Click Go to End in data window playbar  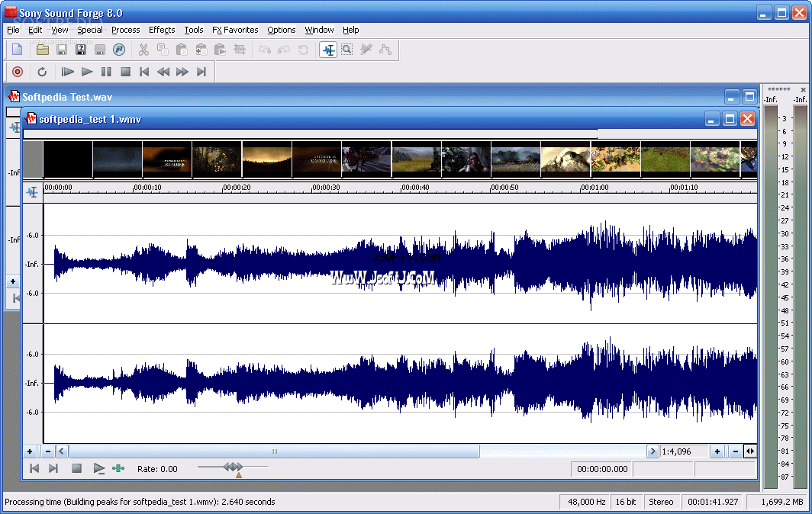click(53, 468)
